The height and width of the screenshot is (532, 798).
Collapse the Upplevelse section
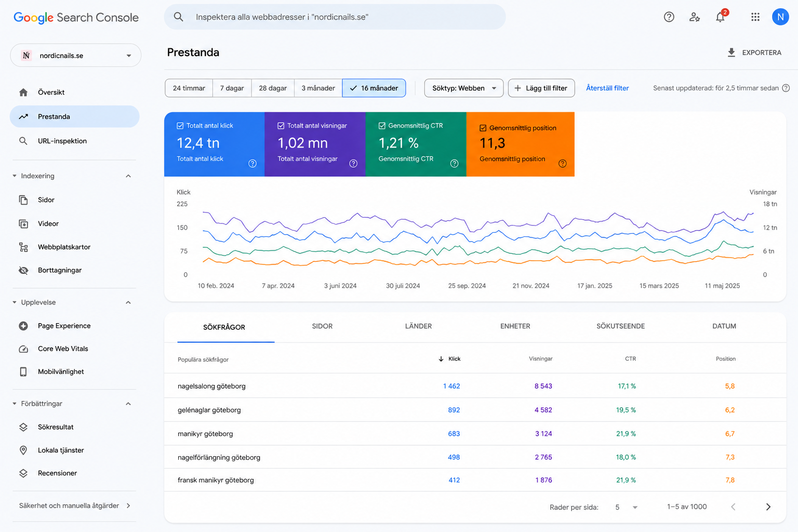coord(128,302)
